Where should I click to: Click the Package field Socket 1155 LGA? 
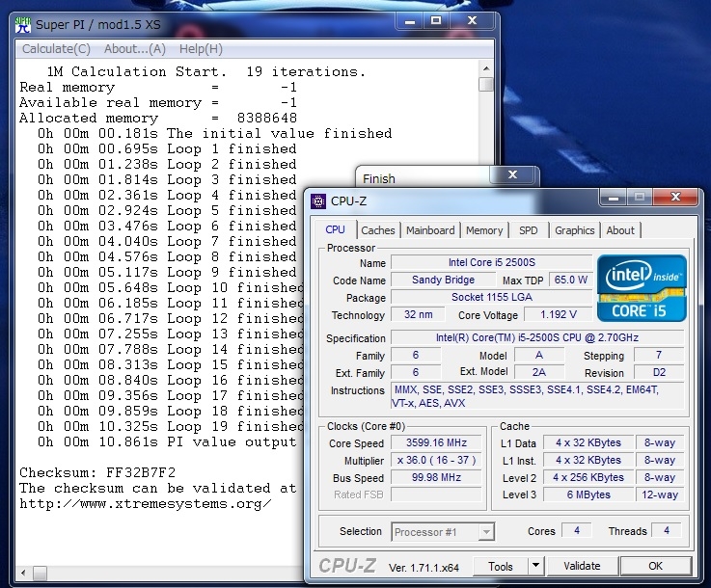click(492, 297)
